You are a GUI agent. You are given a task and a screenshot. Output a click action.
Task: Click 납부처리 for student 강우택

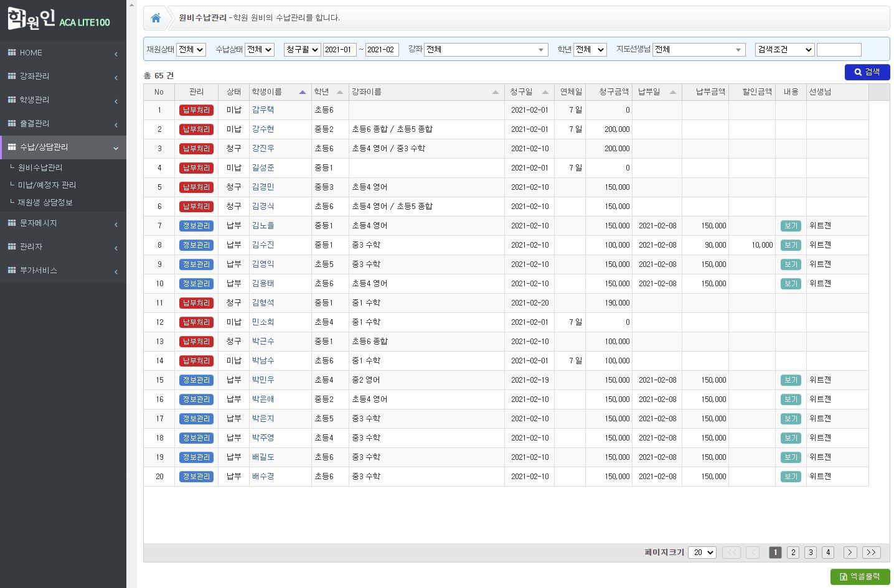[x=196, y=110]
